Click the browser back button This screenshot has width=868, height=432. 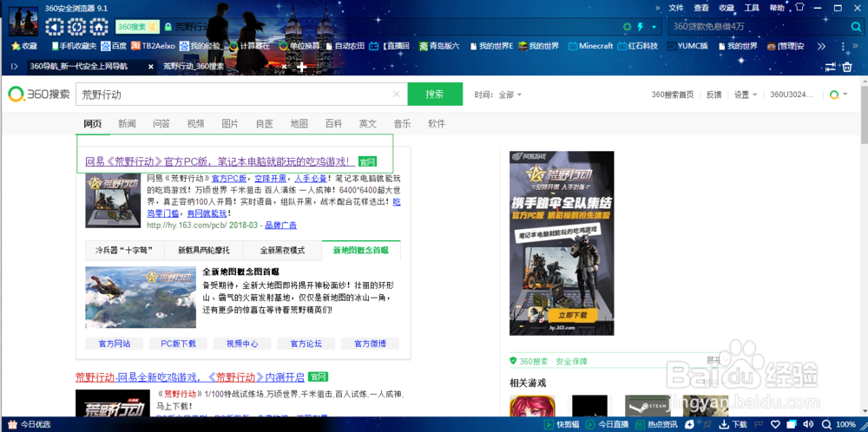pos(54,27)
